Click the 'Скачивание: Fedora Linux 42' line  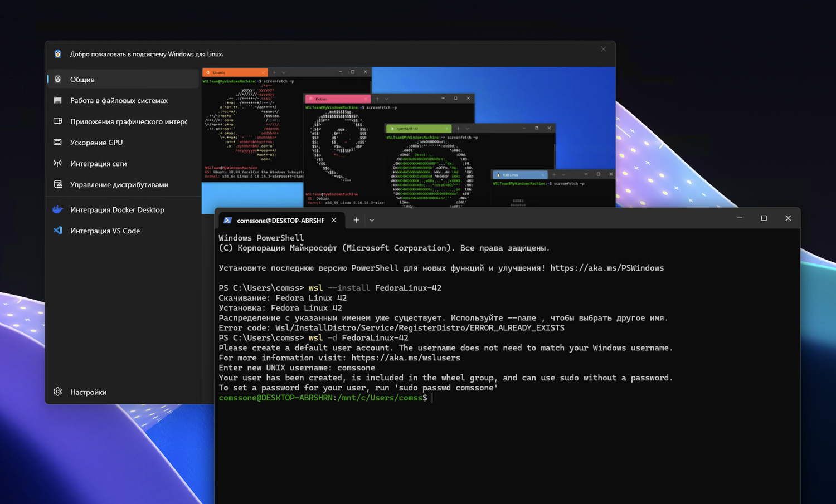(x=283, y=298)
